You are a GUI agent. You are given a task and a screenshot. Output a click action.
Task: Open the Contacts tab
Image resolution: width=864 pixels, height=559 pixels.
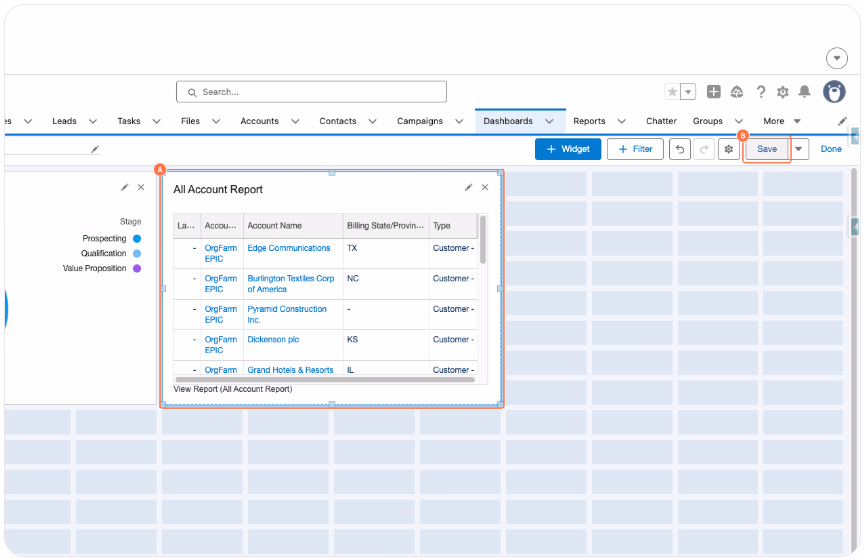click(x=338, y=121)
